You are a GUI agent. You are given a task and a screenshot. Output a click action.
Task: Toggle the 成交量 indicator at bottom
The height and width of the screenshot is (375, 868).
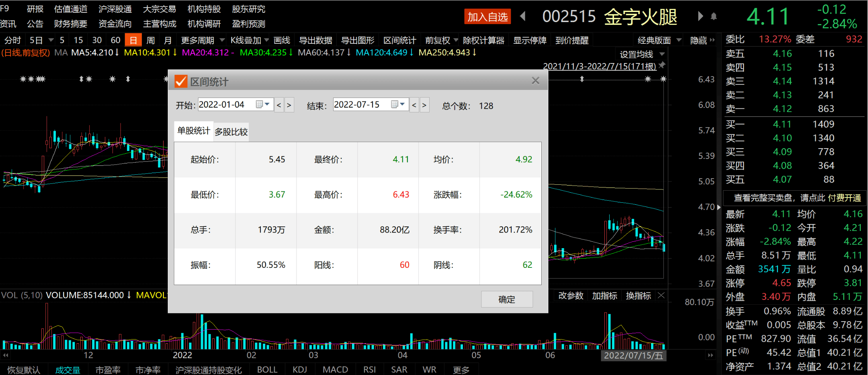[68, 370]
